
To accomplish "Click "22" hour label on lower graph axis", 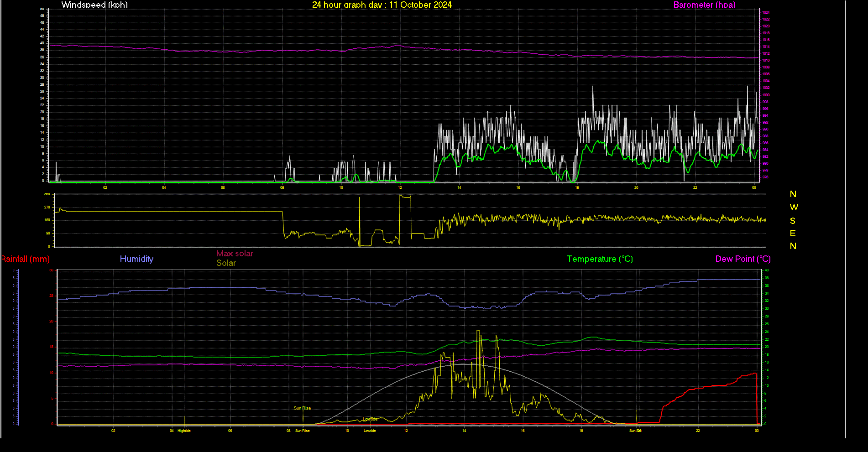I will coord(698,431).
